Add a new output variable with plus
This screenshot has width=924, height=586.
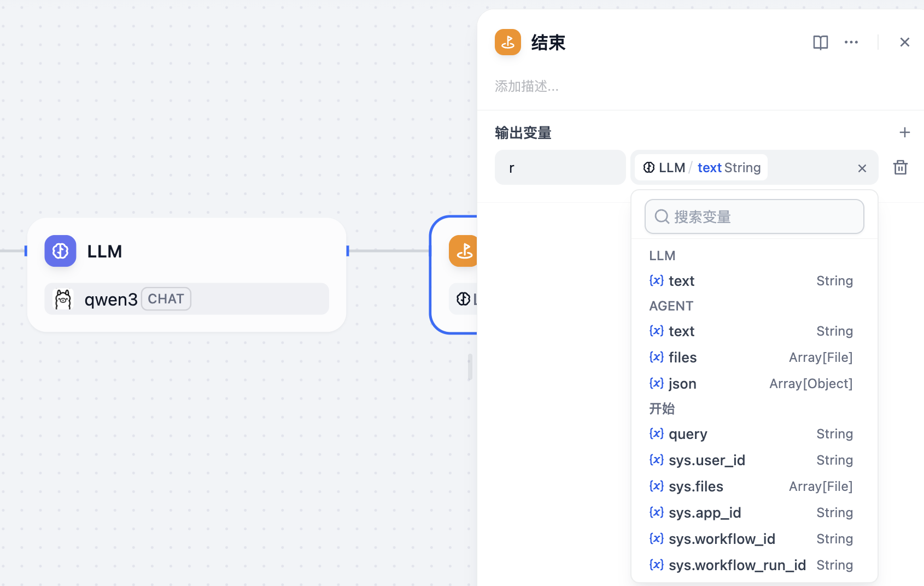[904, 132]
